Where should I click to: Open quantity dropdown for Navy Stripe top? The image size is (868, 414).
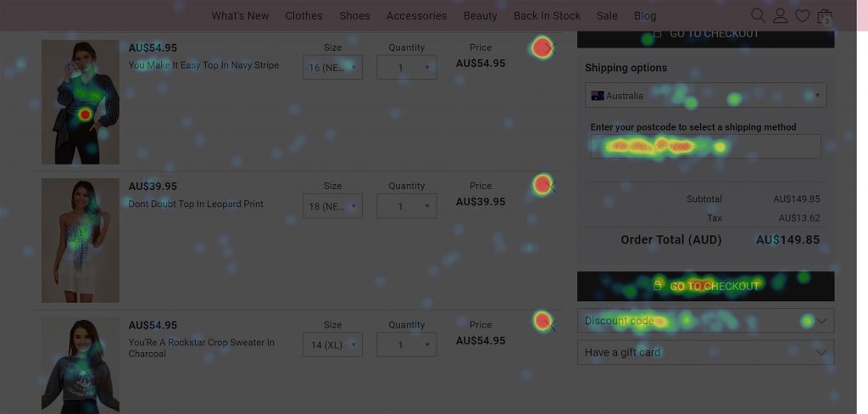coord(407,67)
